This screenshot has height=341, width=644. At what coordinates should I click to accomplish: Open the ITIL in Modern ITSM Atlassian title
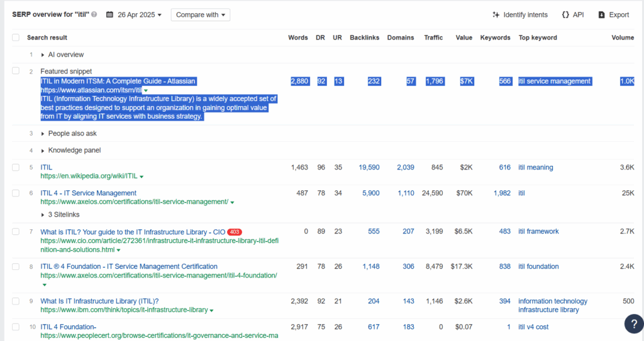coord(118,81)
